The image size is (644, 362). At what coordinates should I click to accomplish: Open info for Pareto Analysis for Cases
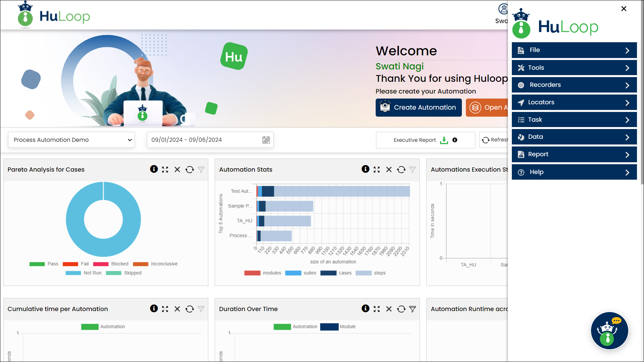[x=154, y=169]
